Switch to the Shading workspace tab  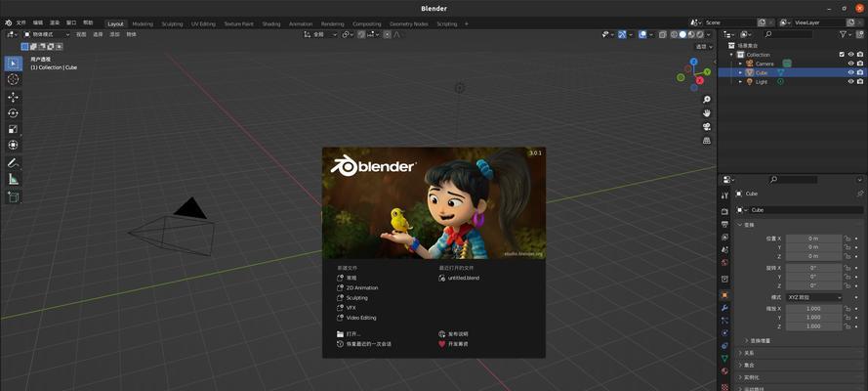(271, 23)
